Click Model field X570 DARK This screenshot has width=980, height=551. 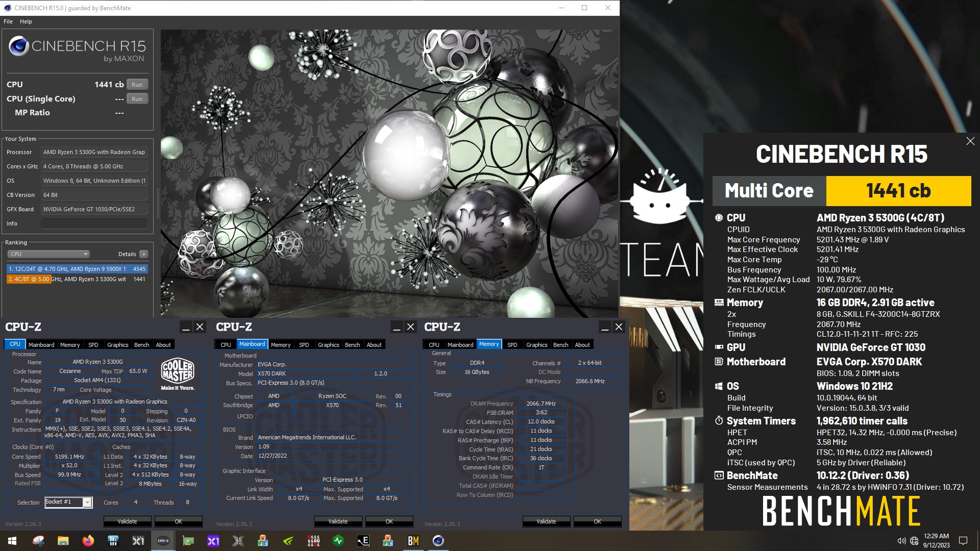tap(304, 373)
